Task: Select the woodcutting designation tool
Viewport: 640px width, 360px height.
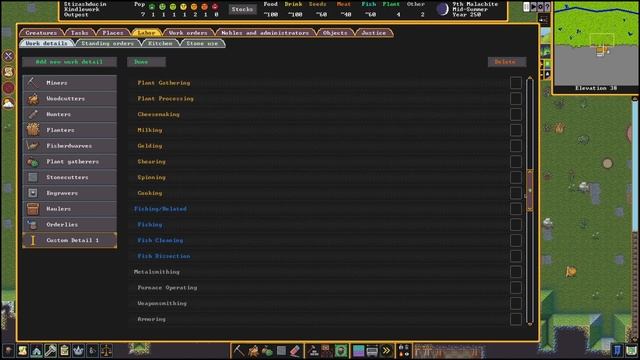Action: (253, 351)
